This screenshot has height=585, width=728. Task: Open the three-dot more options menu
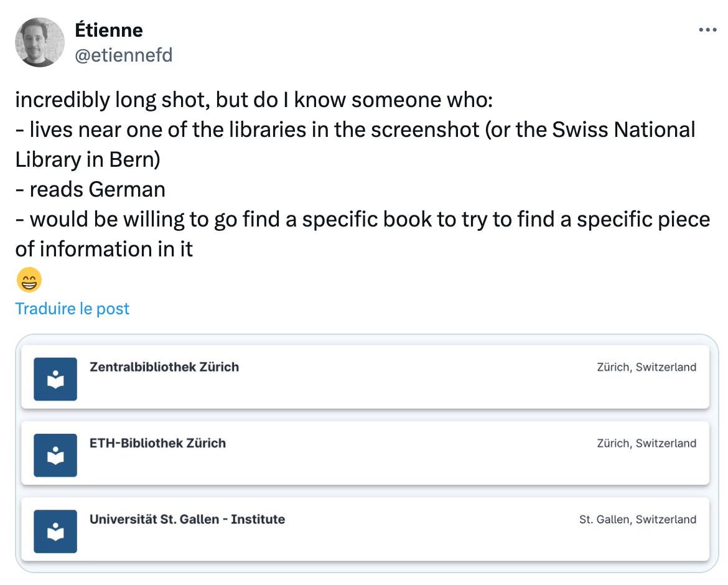pos(707,30)
